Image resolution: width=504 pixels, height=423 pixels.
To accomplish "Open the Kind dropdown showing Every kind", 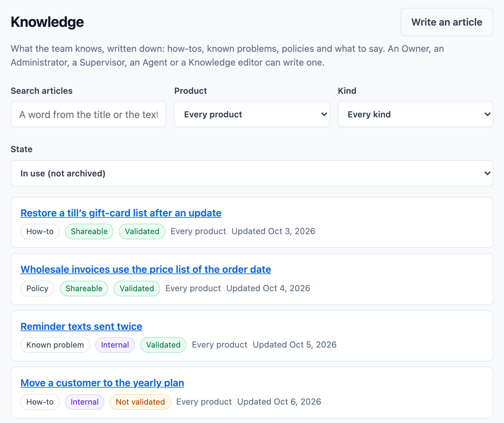I will coord(415,114).
